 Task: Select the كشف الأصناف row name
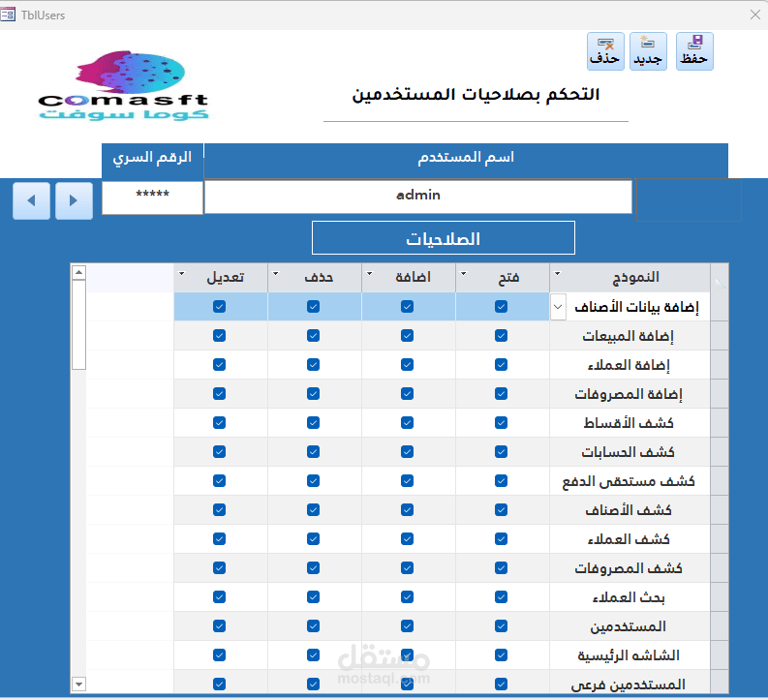click(629, 510)
